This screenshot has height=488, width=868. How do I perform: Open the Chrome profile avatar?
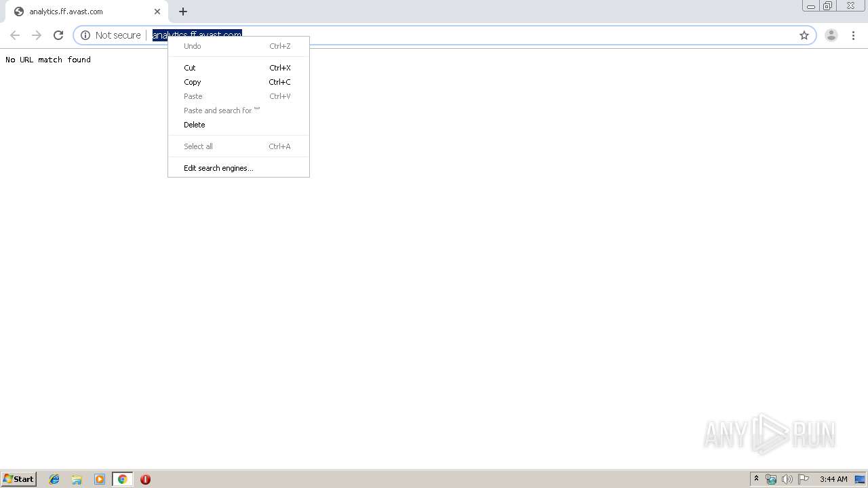coord(831,35)
